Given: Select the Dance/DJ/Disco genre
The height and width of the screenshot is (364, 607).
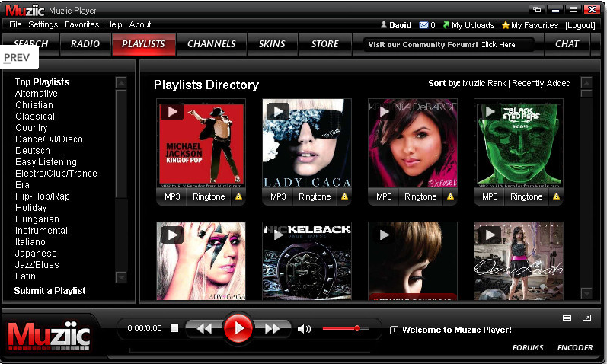Looking at the screenshot, I should pyautogui.click(x=50, y=139).
